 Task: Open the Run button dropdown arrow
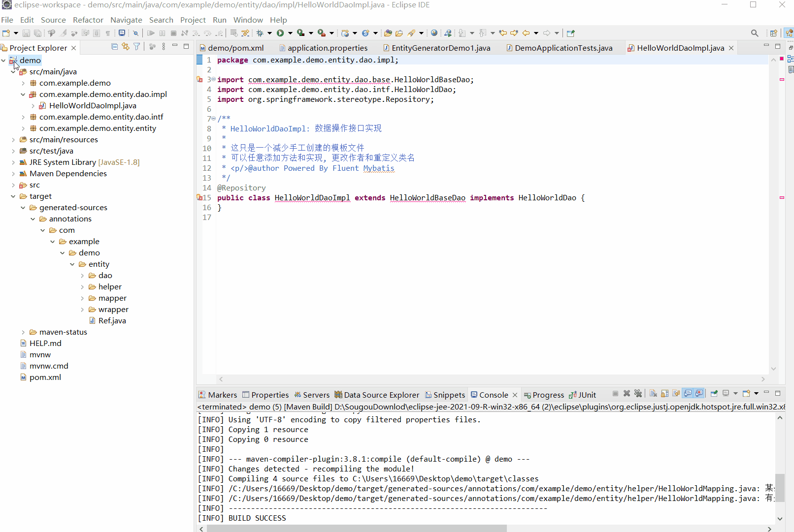tap(290, 33)
